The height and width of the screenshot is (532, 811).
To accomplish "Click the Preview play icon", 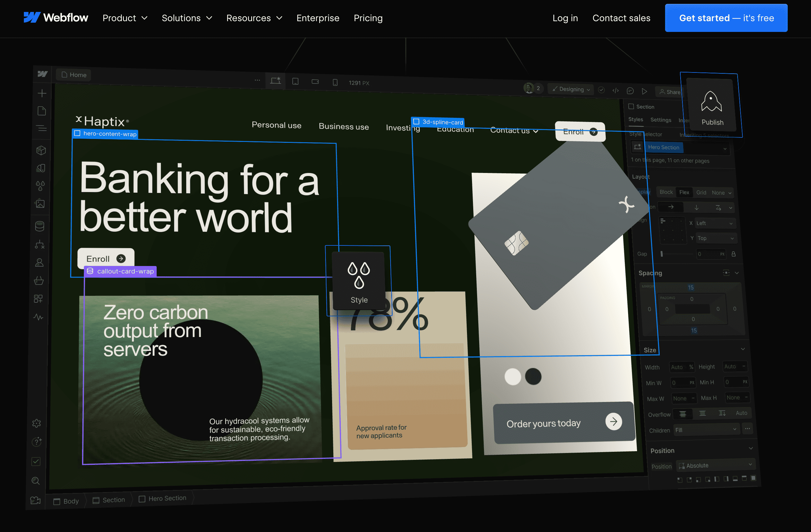I will 645,91.
